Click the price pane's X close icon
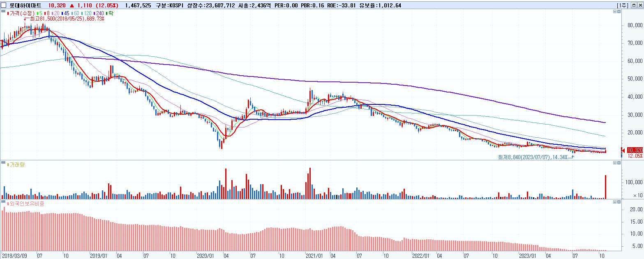 pos(619,12)
